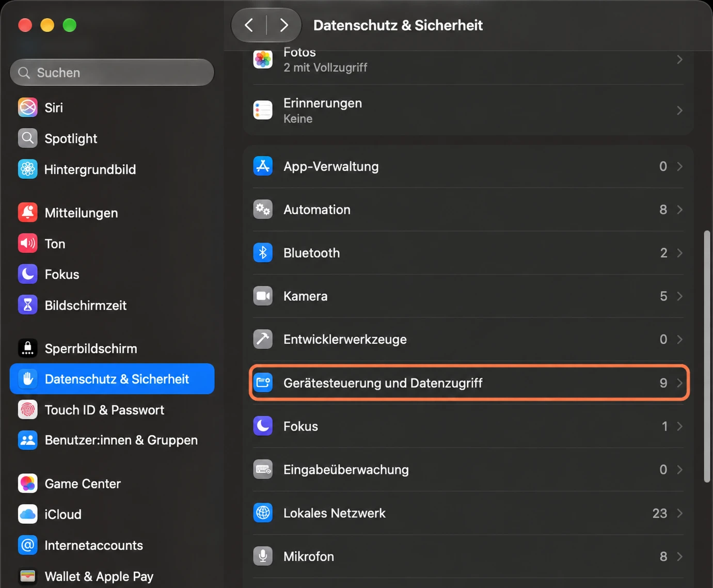
Task: Click the Spotlight magnifier icon
Action: (28, 138)
